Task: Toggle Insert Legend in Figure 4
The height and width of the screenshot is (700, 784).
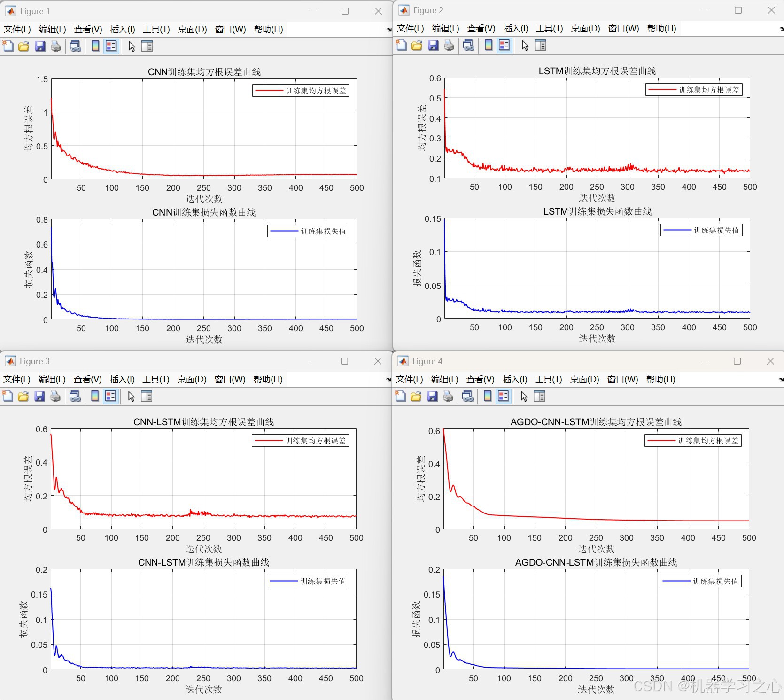Action: coord(503,396)
